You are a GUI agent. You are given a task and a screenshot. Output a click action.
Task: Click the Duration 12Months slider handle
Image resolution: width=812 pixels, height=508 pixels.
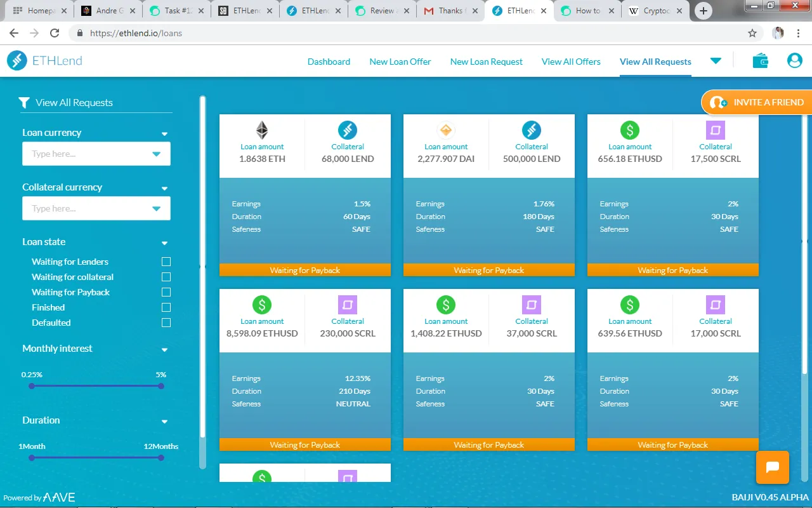161,457
